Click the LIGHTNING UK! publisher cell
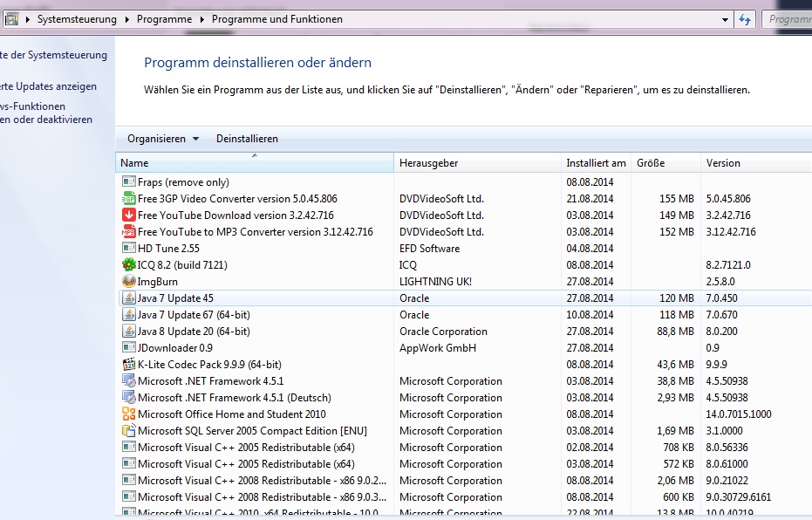812x520 pixels. point(435,282)
